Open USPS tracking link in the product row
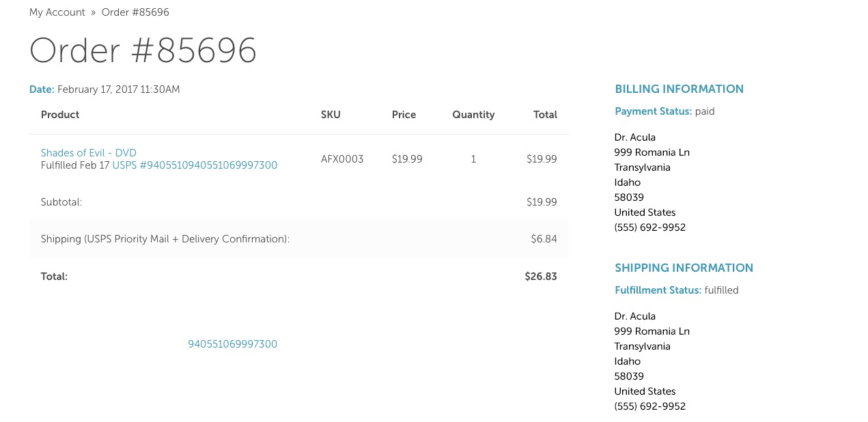This screenshot has width=868, height=422. (195, 165)
